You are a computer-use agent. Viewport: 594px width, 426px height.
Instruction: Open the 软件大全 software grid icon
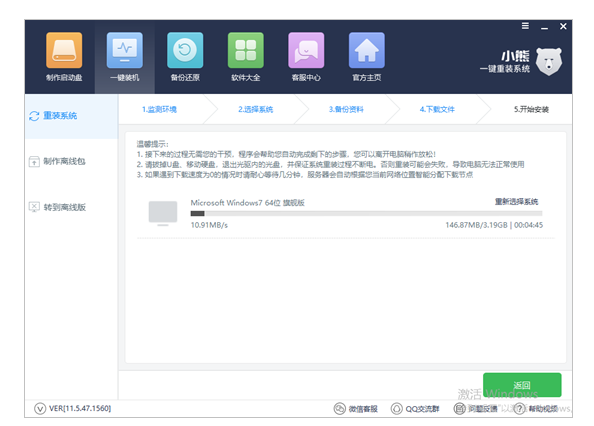245,50
